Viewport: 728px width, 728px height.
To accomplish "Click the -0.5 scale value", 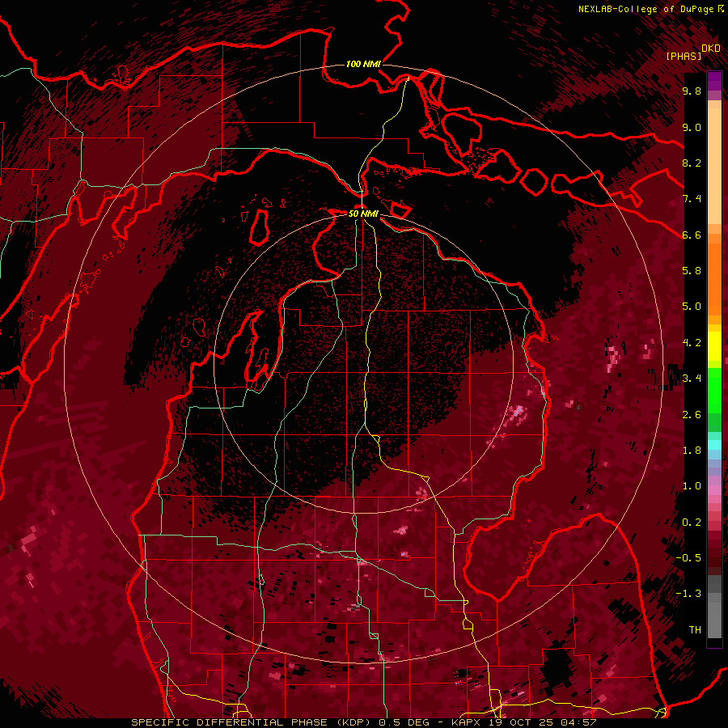I will tap(689, 558).
